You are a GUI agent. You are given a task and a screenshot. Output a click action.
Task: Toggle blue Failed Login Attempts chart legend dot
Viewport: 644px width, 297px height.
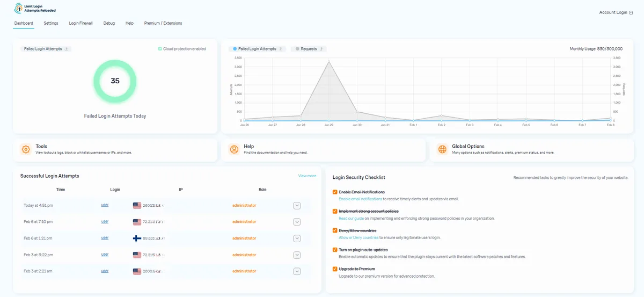pyautogui.click(x=235, y=49)
